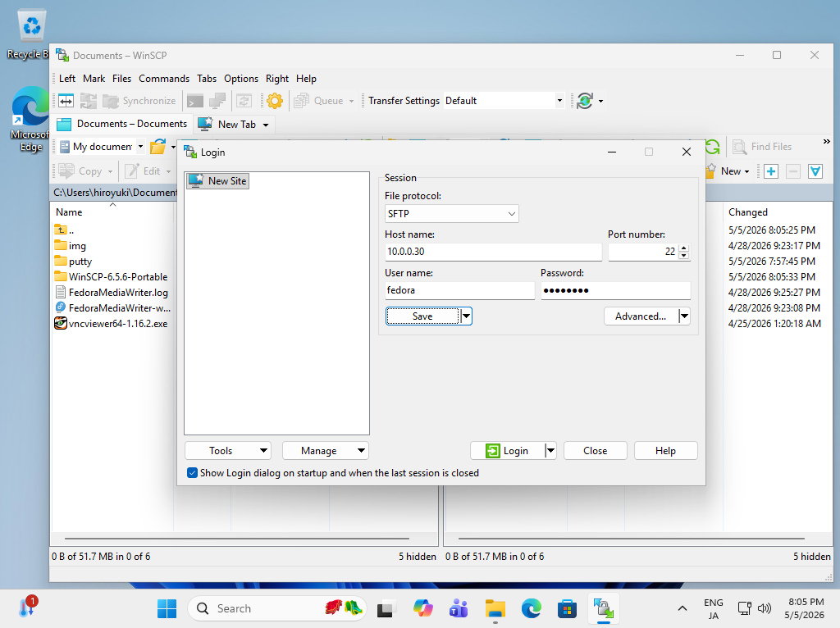Open Copilot from the taskbar
The image size is (840, 628).
pyautogui.click(x=423, y=608)
